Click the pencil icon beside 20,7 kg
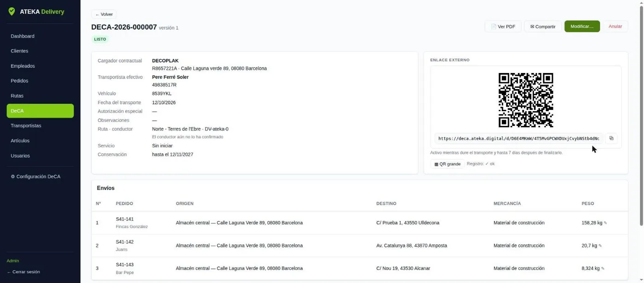 pyautogui.click(x=600, y=246)
